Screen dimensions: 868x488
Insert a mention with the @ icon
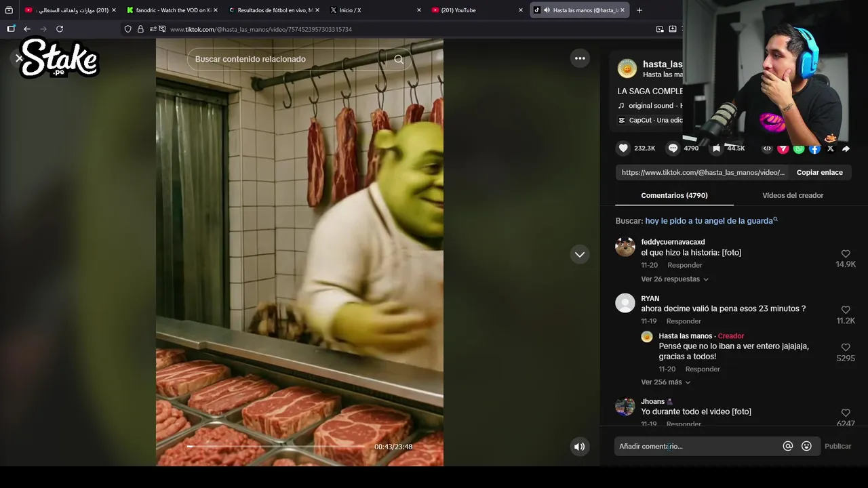[788, 446]
